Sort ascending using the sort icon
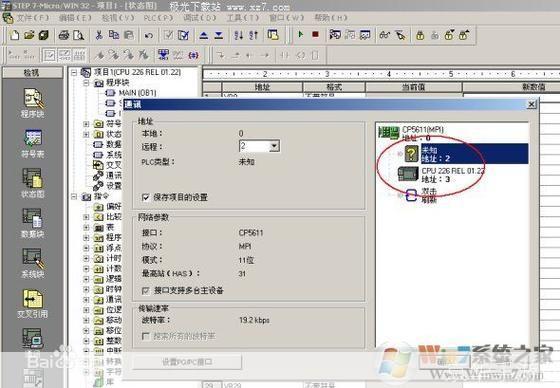The height and width of the screenshot is (388, 560). tap(239, 35)
